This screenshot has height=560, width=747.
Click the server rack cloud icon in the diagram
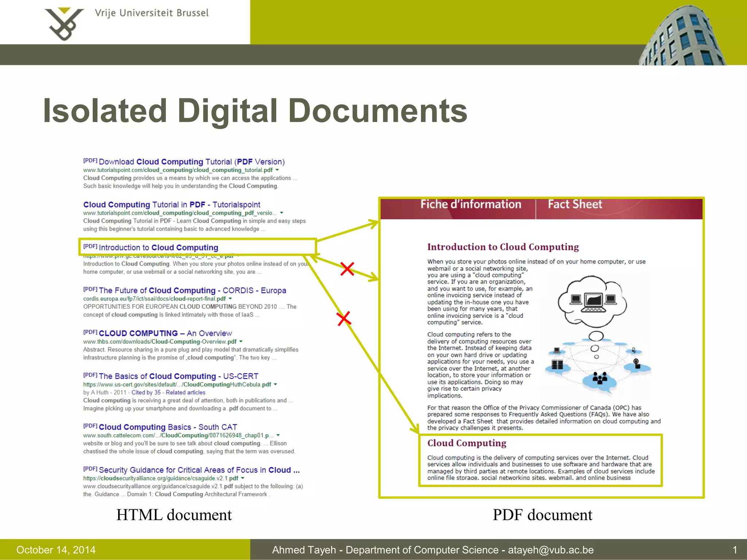[557, 365]
